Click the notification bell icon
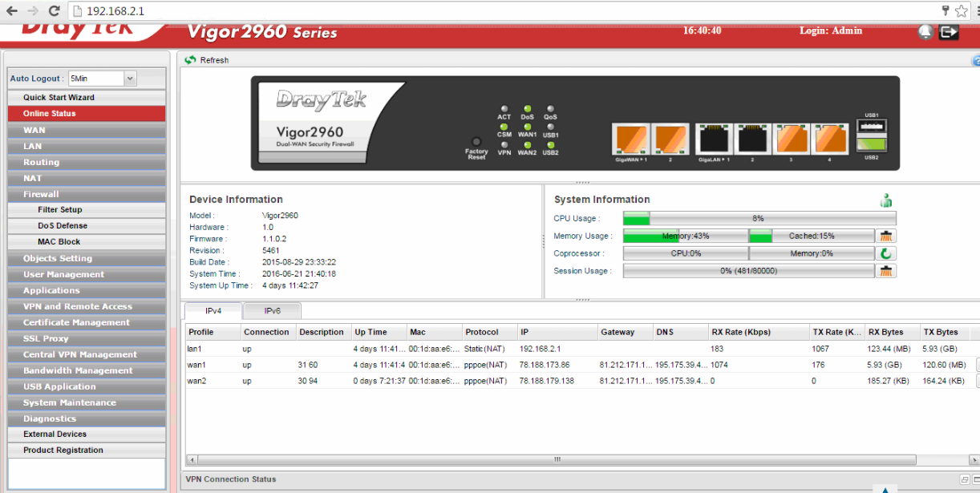Screen dimensions: 980x493 click(926, 32)
